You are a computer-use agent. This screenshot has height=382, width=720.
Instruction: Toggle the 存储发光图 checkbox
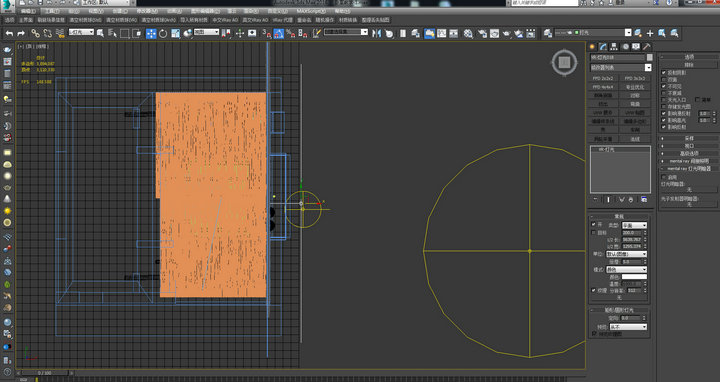tap(664, 107)
